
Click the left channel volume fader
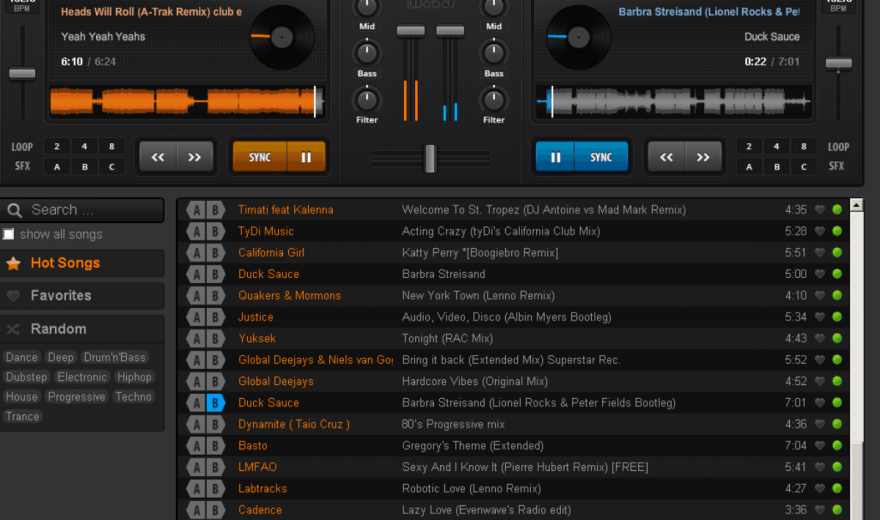tap(411, 30)
